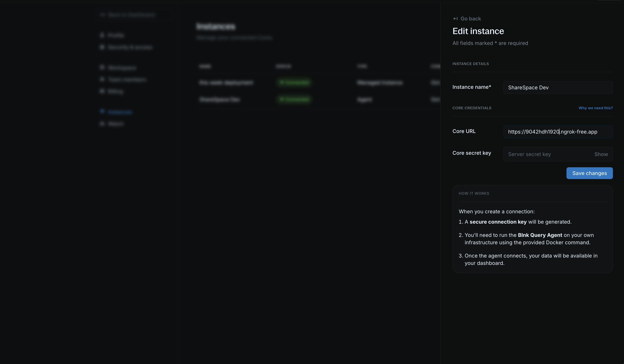This screenshot has width=624, height=364.
Task: Show the hidden server secret key
Action: (601, 154)
